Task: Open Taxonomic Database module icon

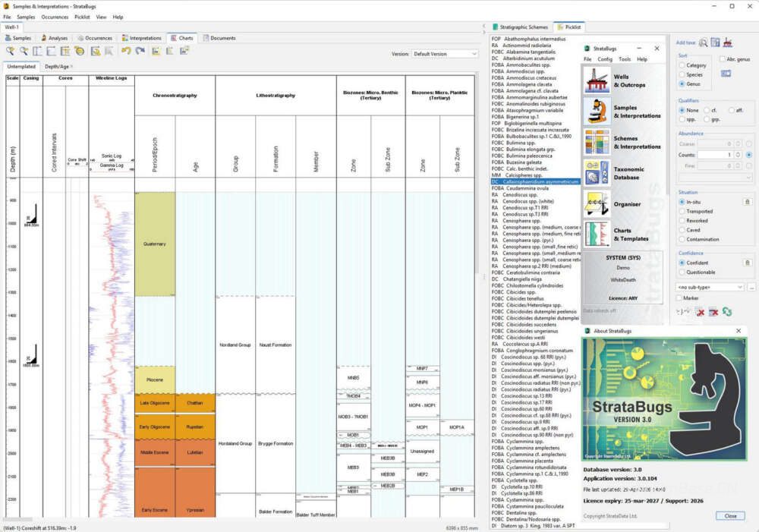Action: coord(597,173)
